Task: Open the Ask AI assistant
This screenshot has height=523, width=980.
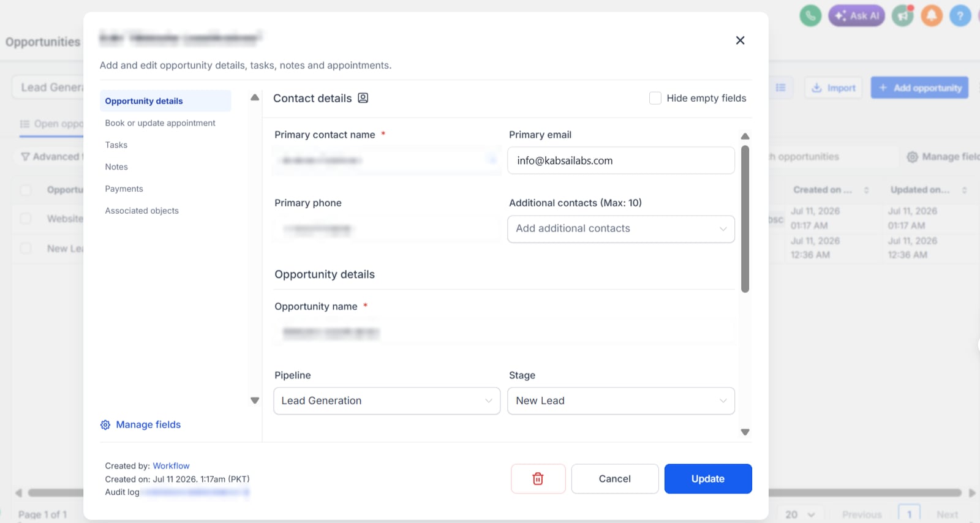Action: (x=856, y=15)
